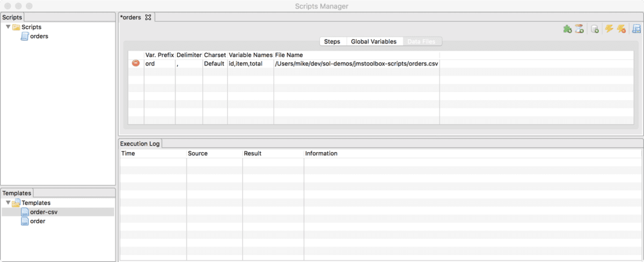Collapse the Scripts folder tree
The height and width of the screenshot is (262, 644).
pyautogui.click(x=8, y=27)
